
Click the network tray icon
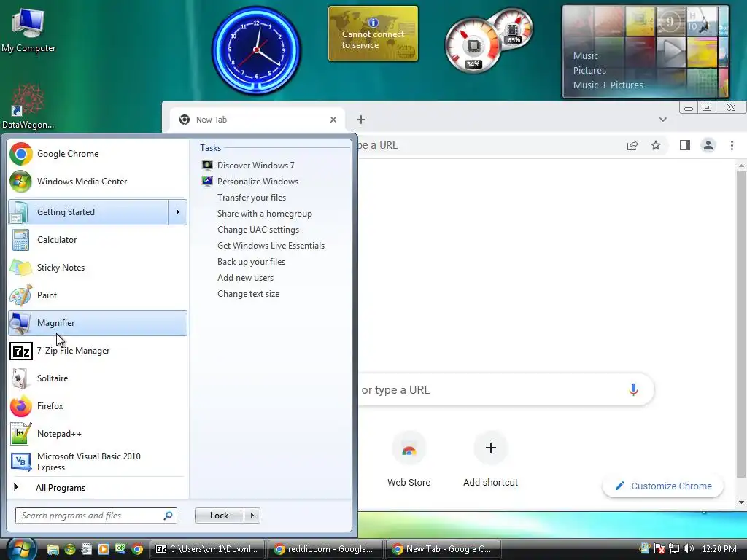674,548
